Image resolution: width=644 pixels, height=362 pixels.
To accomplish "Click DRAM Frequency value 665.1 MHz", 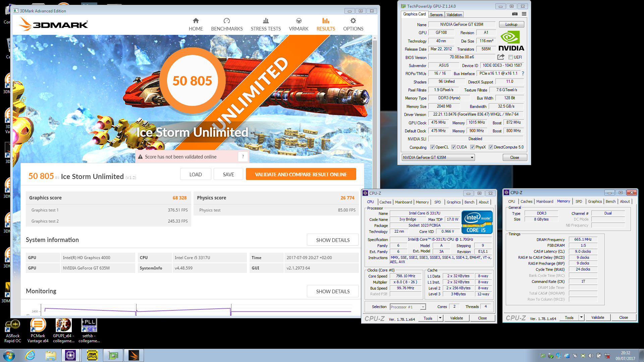I will tap(583, 239).
